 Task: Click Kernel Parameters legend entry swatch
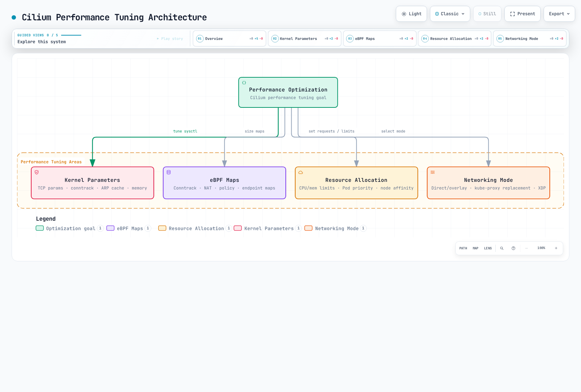[238, 228]
